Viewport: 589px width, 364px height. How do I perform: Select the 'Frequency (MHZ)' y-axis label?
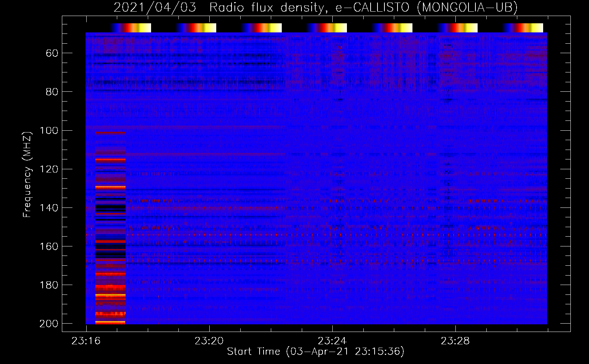(x=27, y=174)
